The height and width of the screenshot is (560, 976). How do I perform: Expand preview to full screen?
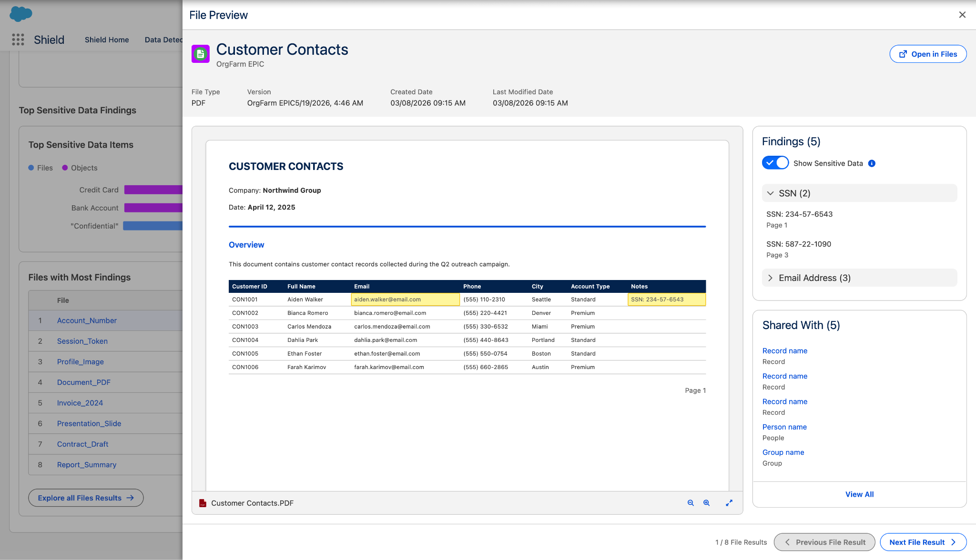(x=729, y=503)
